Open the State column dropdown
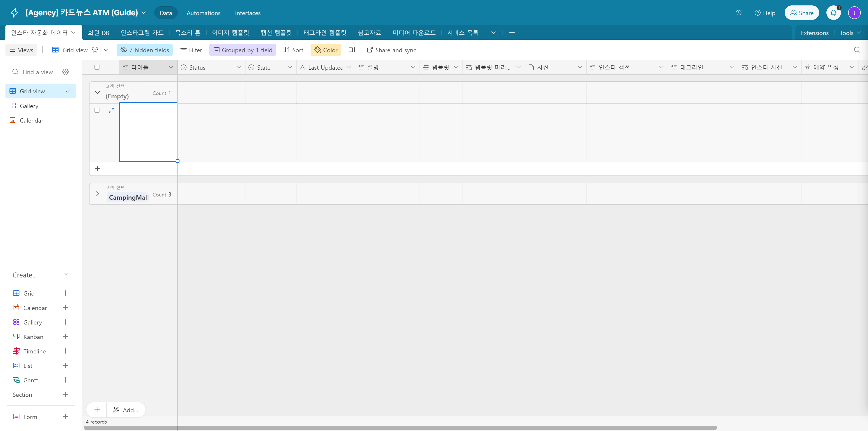Image resolution: width=868 pixels, height=431 pixels. (290, 67)
